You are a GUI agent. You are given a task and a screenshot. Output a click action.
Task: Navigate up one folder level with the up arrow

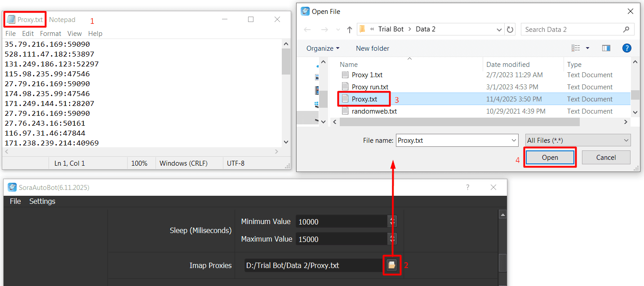(x=349, y=29)
